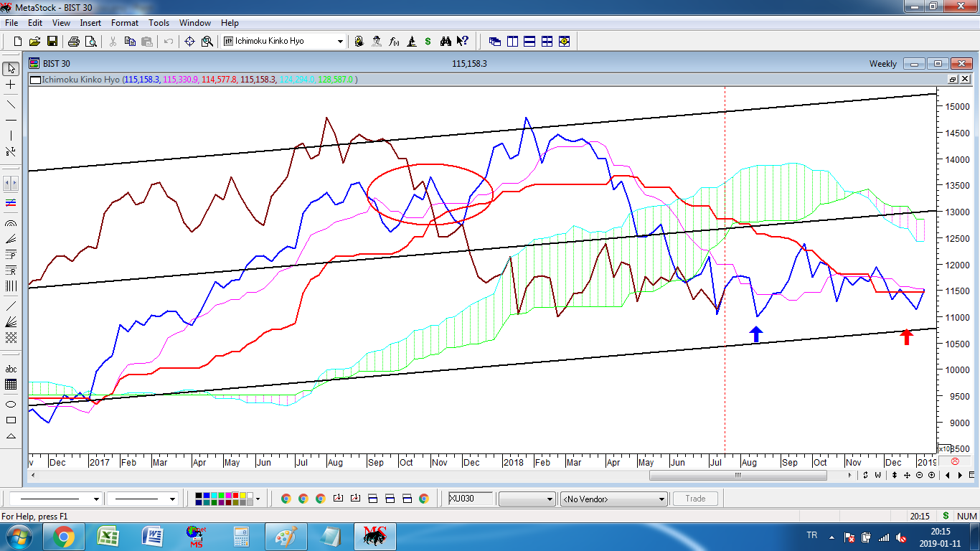Open the Help menu
Viewport: 980px width, 551px height.
pos(230,23)
